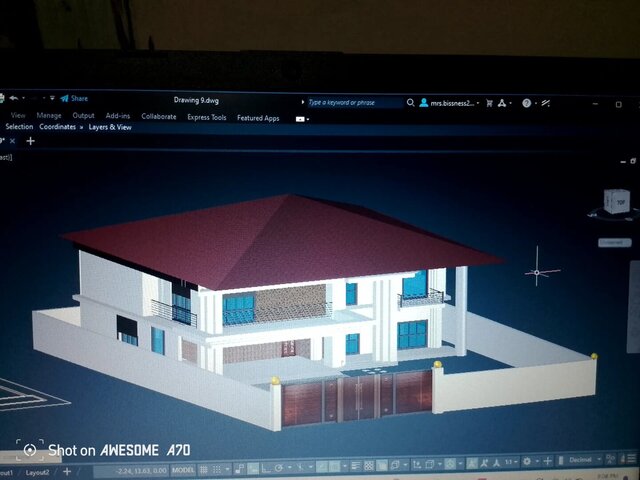Toggle Object Snap Tracking in status bar
This screenshot has height=480, width=640.
322,467
